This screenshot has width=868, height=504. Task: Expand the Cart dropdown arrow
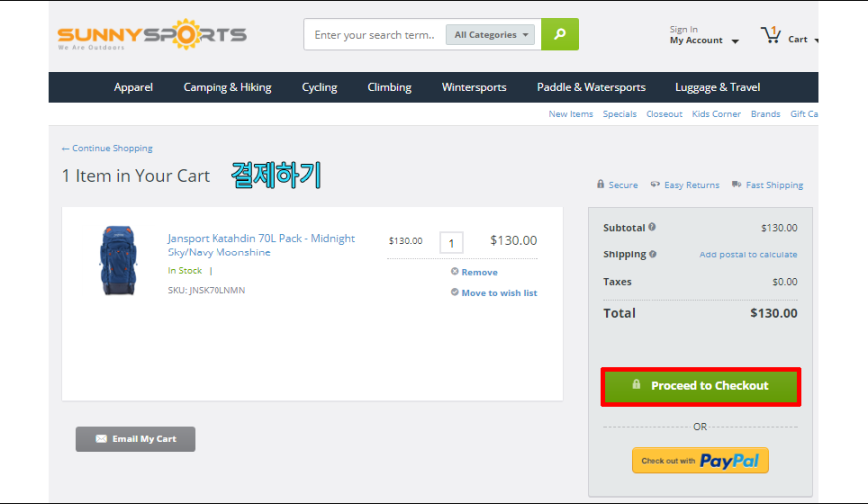click(x=816, y=40)
